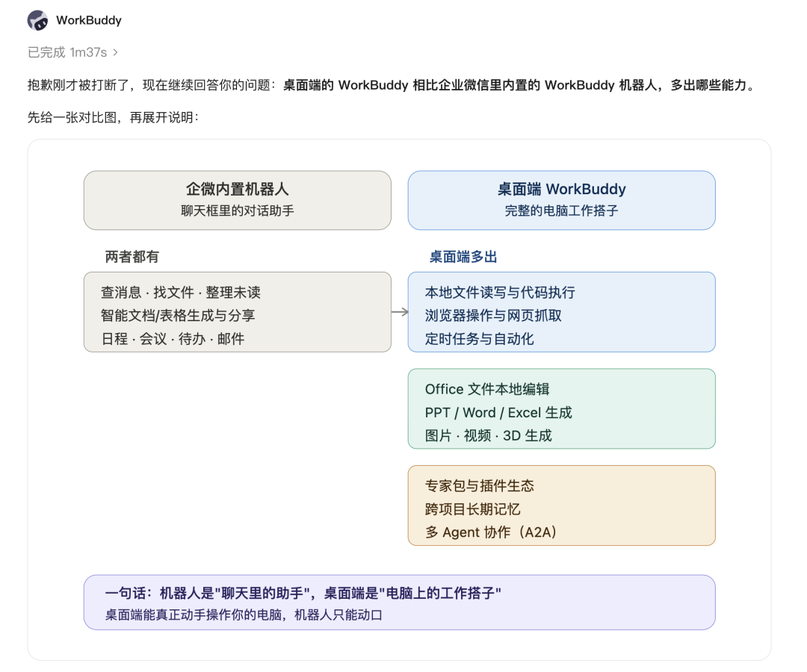Expand the 已完成 1m37s chevron

[115, 52]
